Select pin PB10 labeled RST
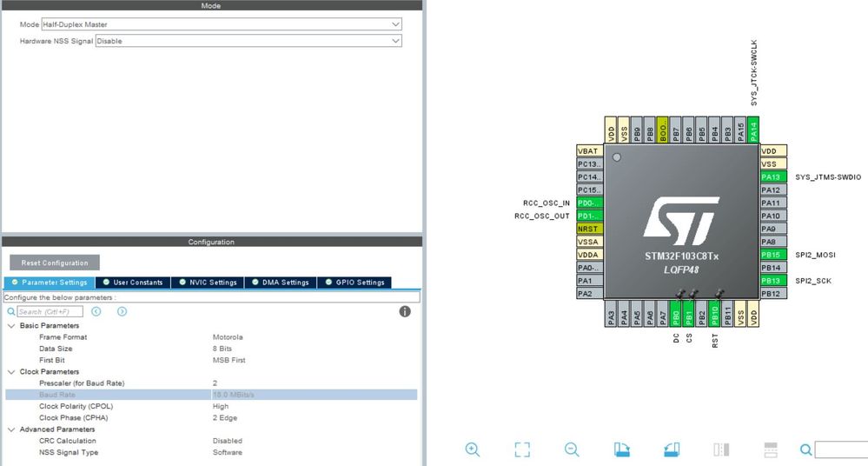This screenshot has height=466, width=868. (714, 314)
